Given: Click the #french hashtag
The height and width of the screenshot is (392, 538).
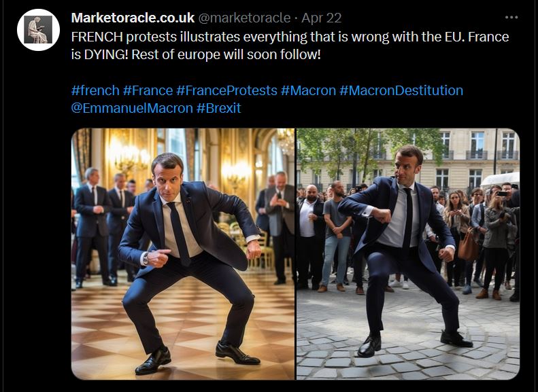Looking at the screenshot, I should [94, 90].
